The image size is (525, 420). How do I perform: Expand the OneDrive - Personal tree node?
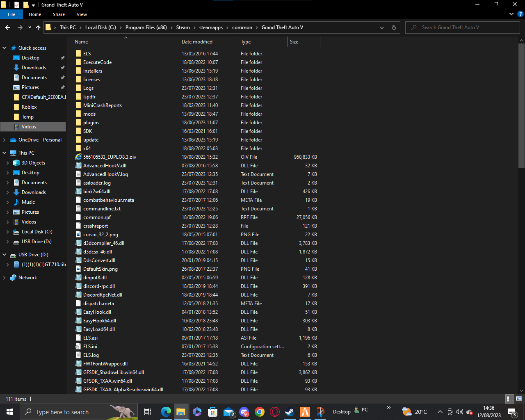(5, 140)
